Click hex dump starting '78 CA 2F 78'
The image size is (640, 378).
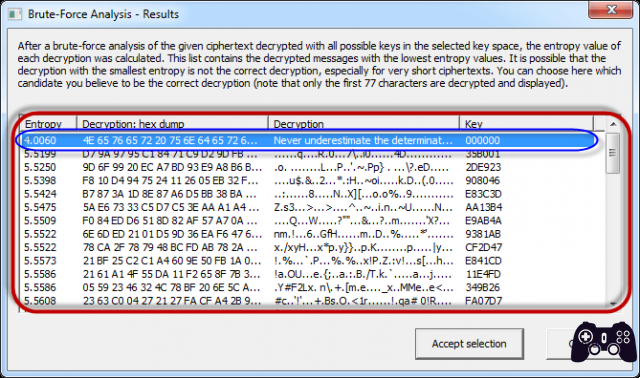click(171, 247)
